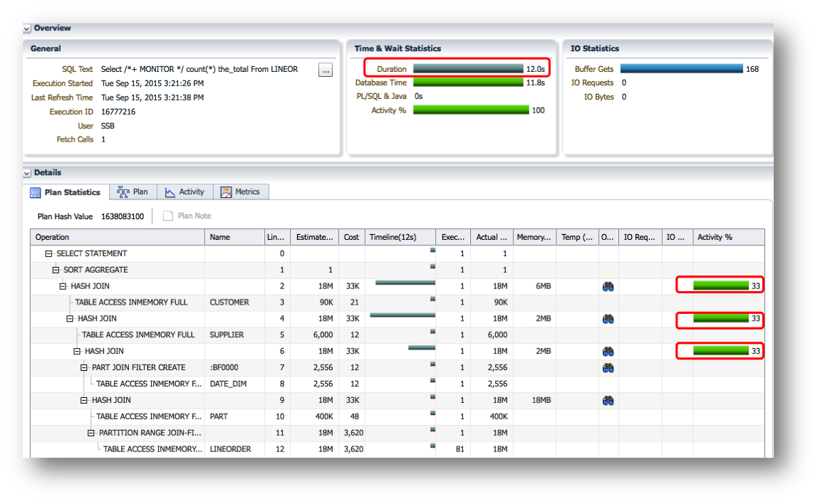Collapse the PARTITION RANGE JOIN-FI... node

pyautogui.click(x=91, y=433)
